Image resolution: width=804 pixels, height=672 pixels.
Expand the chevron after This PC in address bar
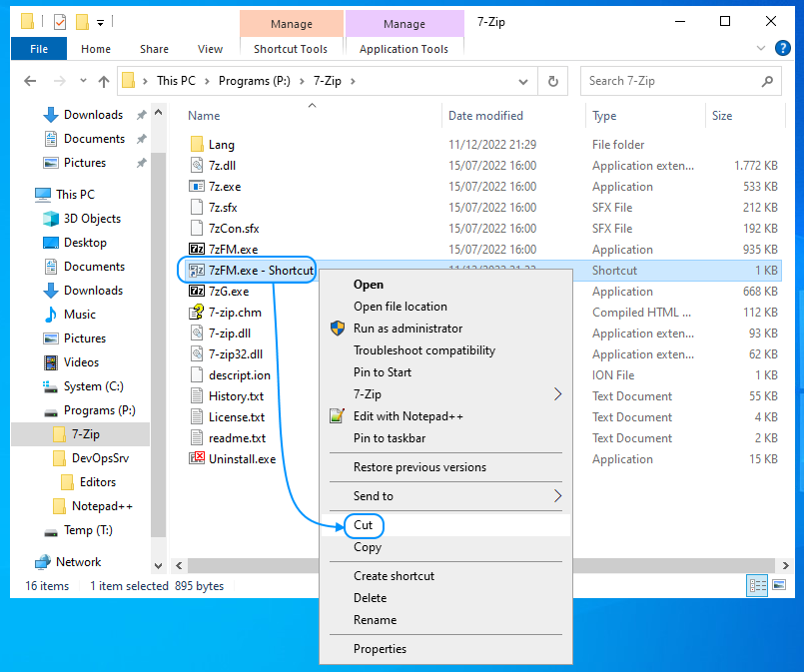coord(207,81)
